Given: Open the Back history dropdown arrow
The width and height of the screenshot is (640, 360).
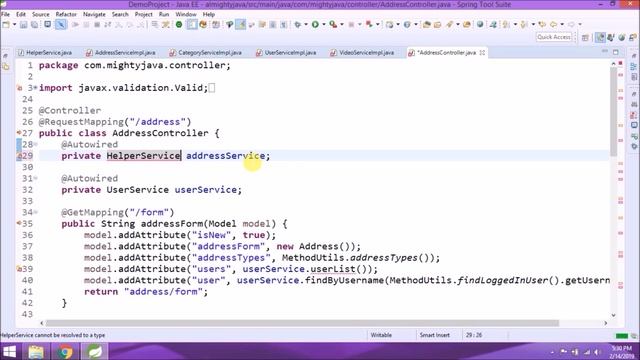Looking at the screenshot, I should [x=562, y=24].
